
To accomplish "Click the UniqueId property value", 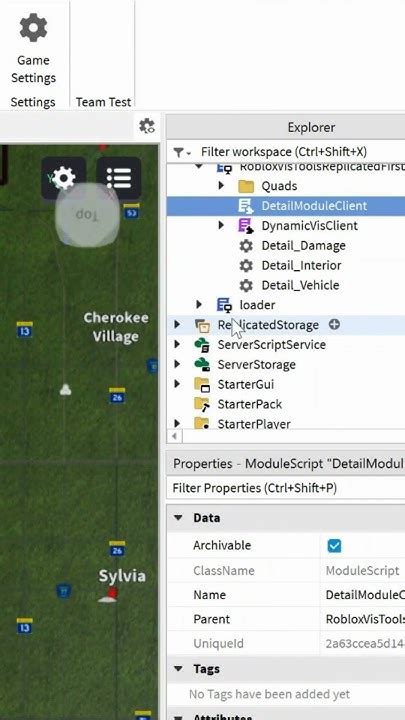I will (363, 643).
